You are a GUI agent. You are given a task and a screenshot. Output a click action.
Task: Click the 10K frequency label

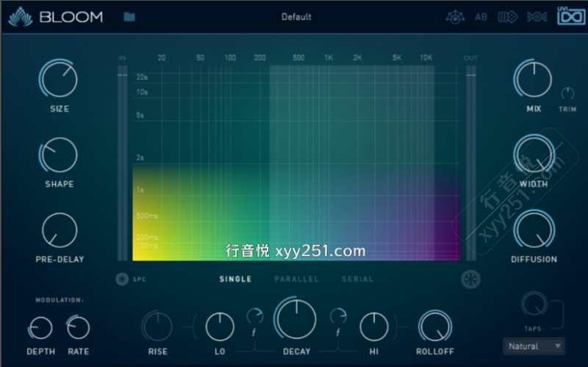click(x=426, y=58)
